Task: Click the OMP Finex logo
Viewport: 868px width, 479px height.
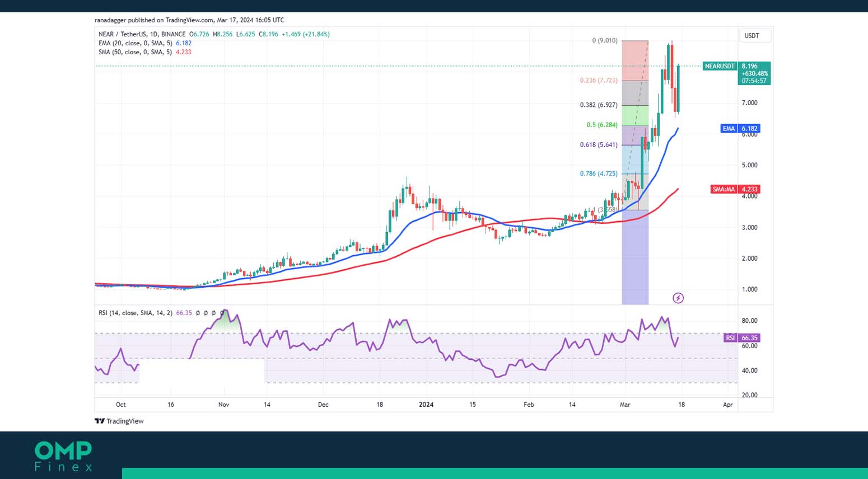Action: coord(63,457)
